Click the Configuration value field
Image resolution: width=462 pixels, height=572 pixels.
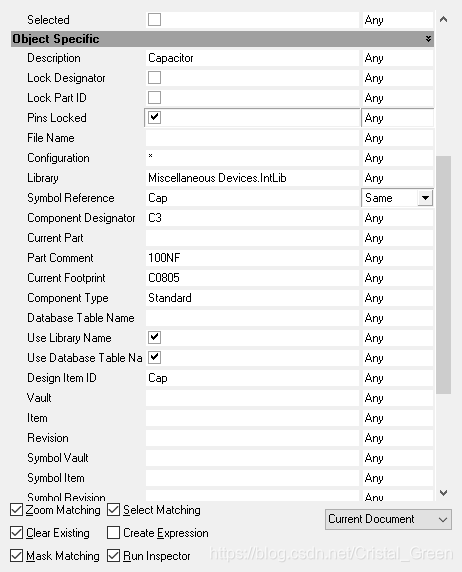252,158
